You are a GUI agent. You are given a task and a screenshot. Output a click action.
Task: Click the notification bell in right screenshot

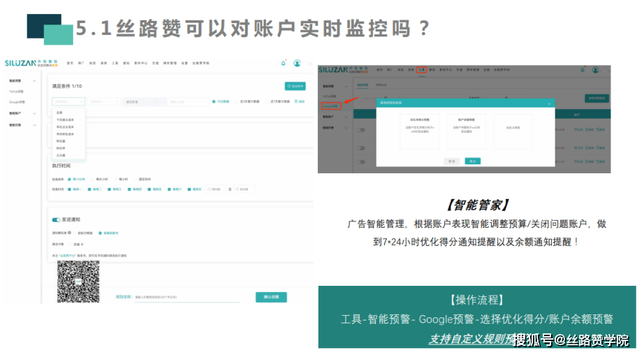coord(583,70)
